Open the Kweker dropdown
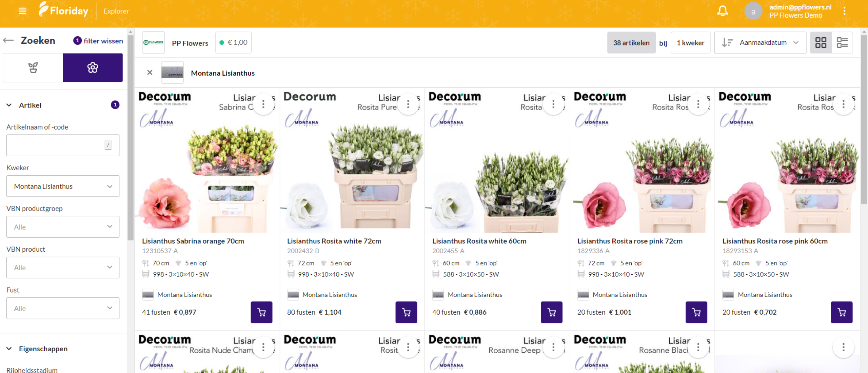 tap(63, 186)
